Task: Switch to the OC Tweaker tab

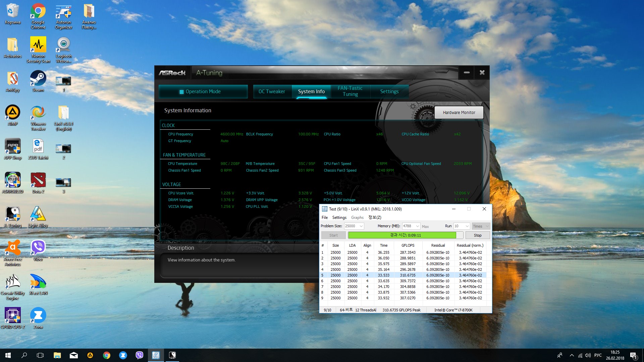Action: click(272, 92)
